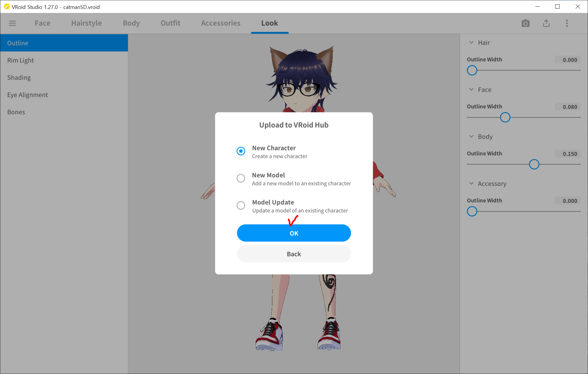Choose the Model Update radio option
Viewport: 588px width, 374px height.
(241, 205)
